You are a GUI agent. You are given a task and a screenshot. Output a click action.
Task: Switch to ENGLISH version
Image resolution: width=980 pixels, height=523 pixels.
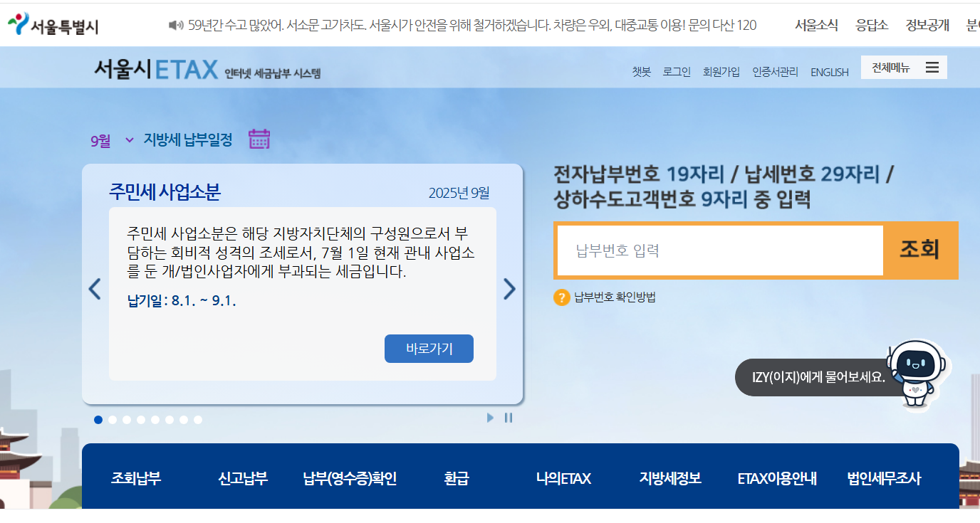[x=830, y=72]
